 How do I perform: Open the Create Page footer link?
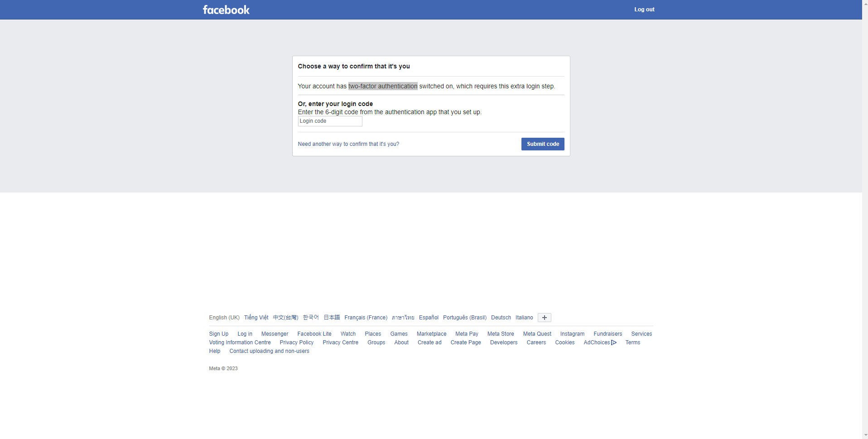point(466,343)
